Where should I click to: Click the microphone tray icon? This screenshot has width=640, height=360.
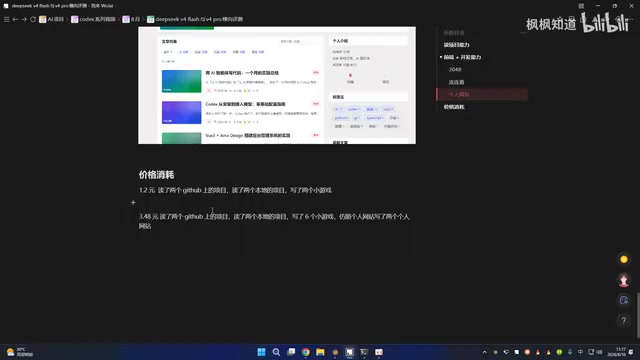point(570,352)
